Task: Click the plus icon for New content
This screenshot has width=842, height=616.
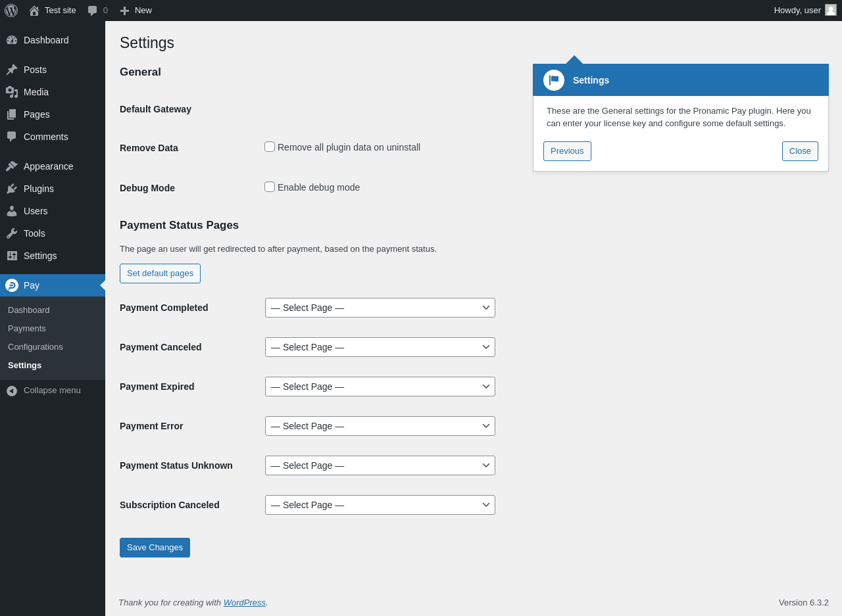Action: [124, 11]
